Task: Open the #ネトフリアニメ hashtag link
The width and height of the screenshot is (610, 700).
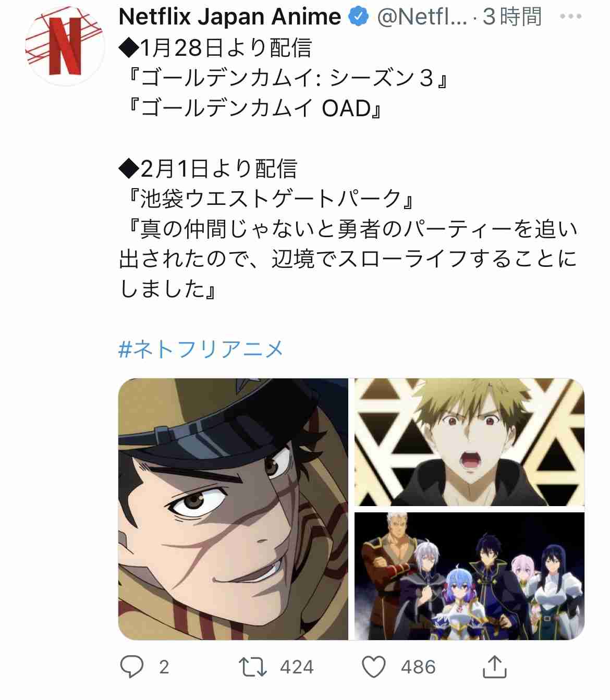Action: [201, 349]
